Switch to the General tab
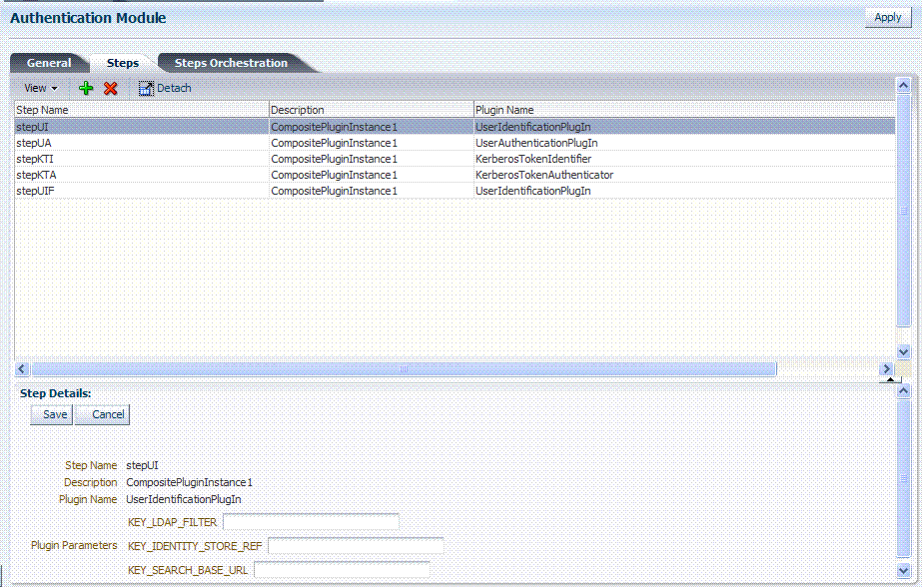Screen dimensions: 922x588 (49, 63)
